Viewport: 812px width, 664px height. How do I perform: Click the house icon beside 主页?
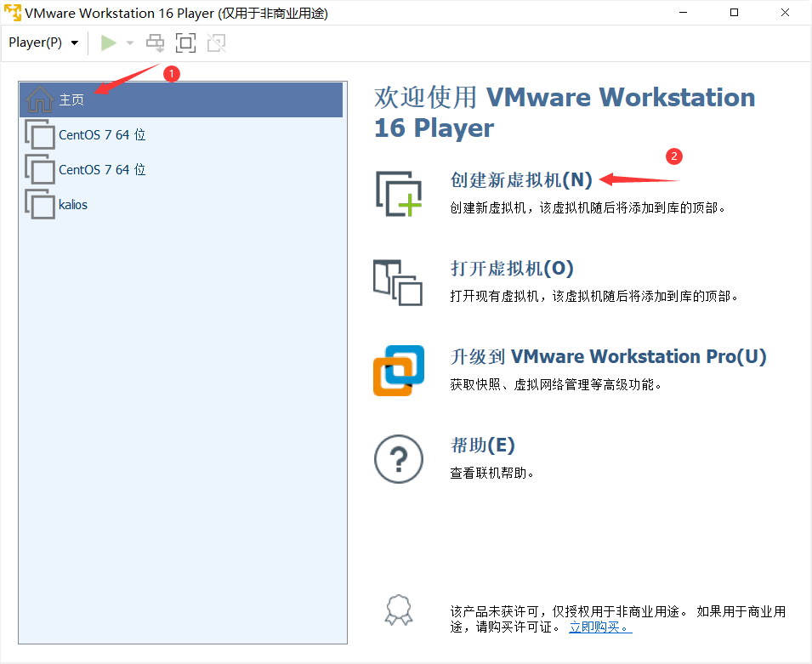[x=40, y=99]
